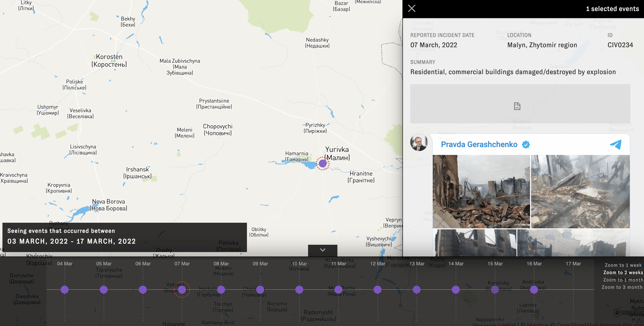Click the 10 Mar event dot on the timeline
Screen dimensions: 644x326
299,290
